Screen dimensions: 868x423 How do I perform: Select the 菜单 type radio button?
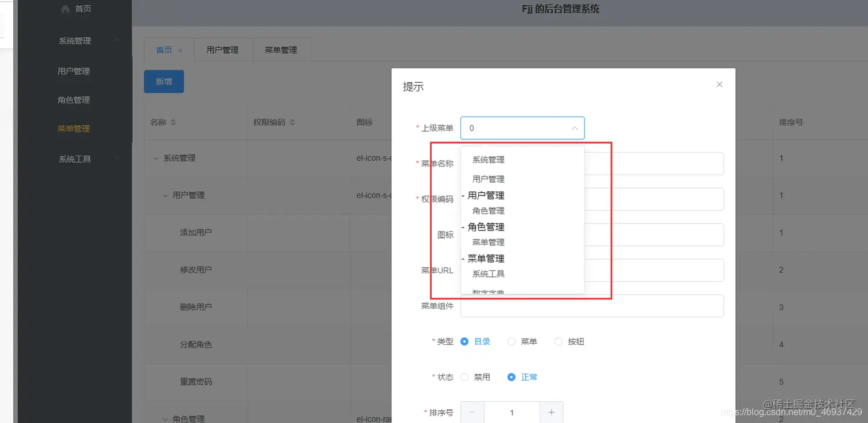tap(511, 341)
